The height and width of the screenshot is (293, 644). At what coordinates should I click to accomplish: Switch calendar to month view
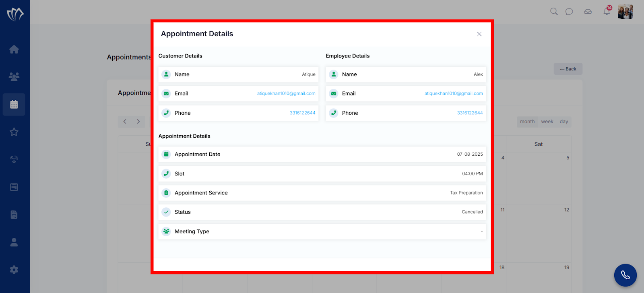[527, 122]
